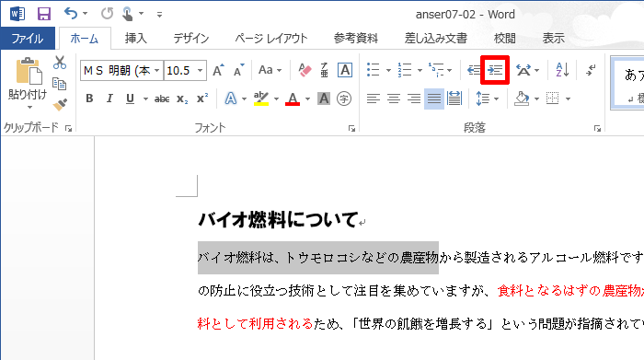Image resolution: width=644 pixels, height=360 pixels.
Task: Click the Clear Formatting eraser icon
Action: (x=305, y=70)
